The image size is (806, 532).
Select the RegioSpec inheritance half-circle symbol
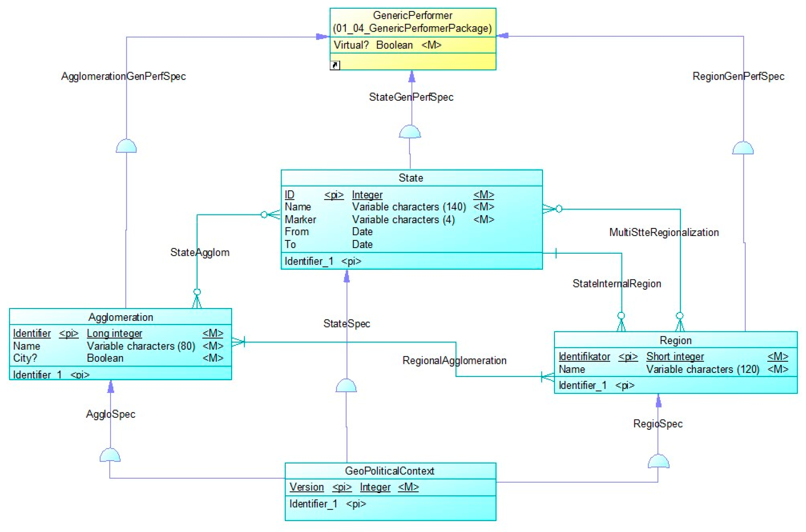click(x=658, y=462)
